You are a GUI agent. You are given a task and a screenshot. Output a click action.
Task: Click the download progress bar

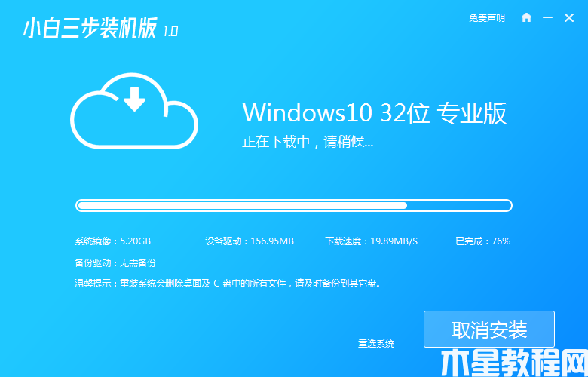pos(294,206)
